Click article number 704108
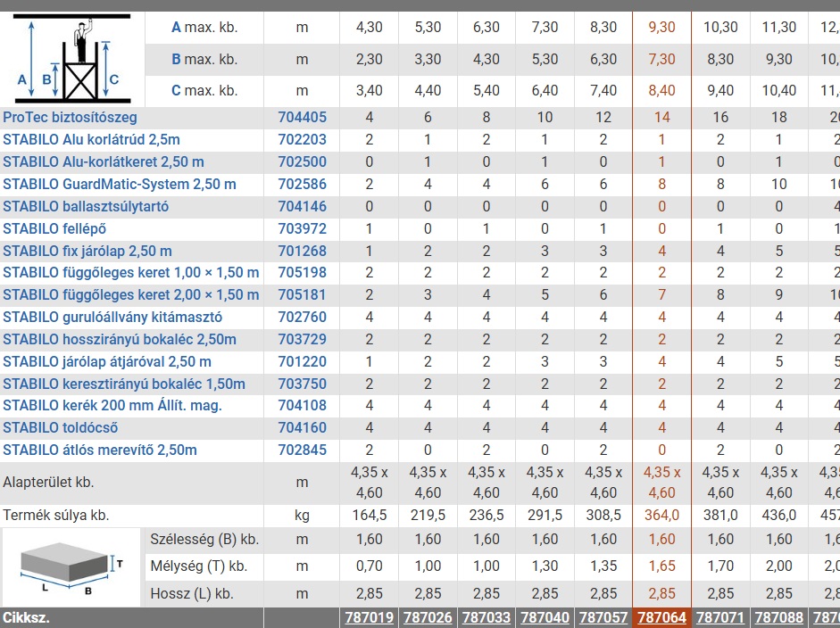This screenshot has width=840, height=628. click(302, 405)
